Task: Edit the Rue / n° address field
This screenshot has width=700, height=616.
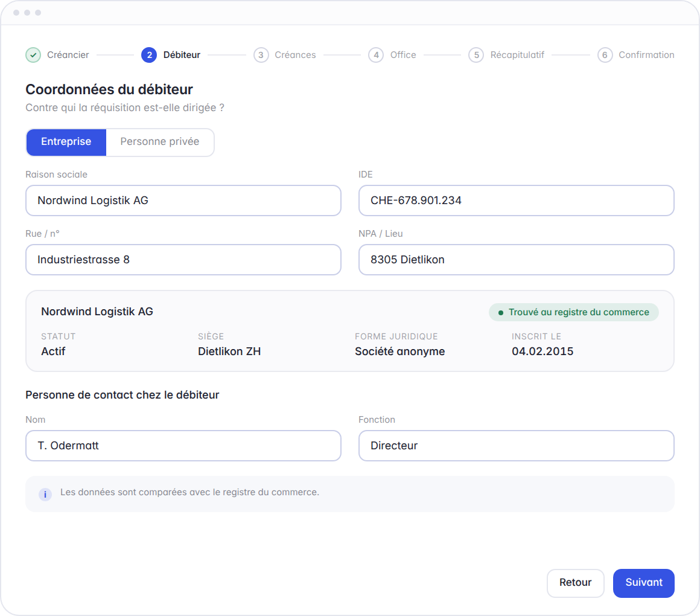Action: pyautogui.click(x=183, y=260)
